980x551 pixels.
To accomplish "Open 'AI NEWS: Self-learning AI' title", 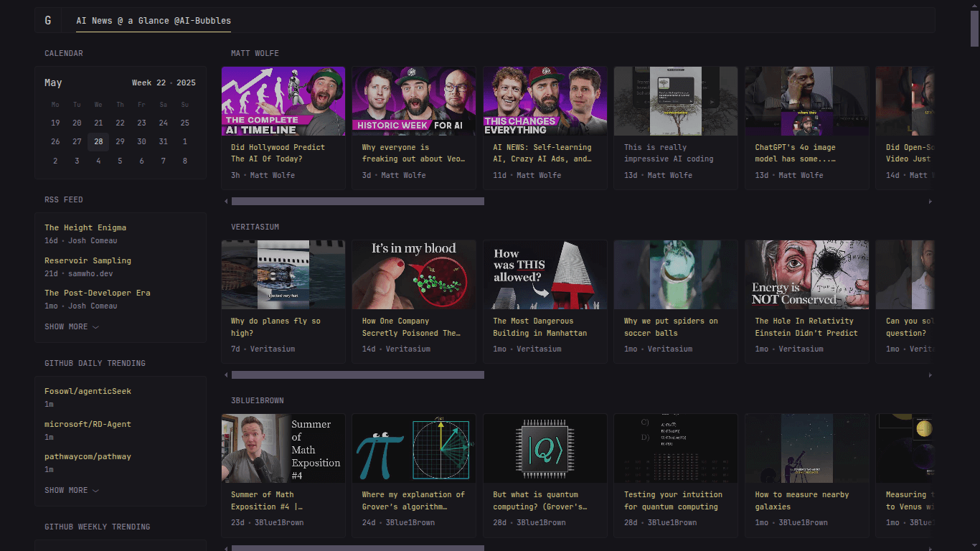I will click(x=542, y=153).
